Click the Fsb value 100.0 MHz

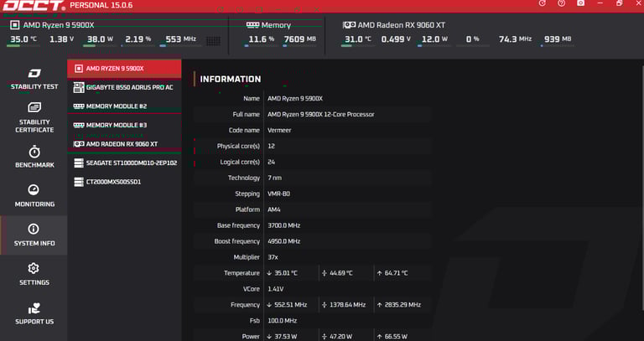click(282, 321)
